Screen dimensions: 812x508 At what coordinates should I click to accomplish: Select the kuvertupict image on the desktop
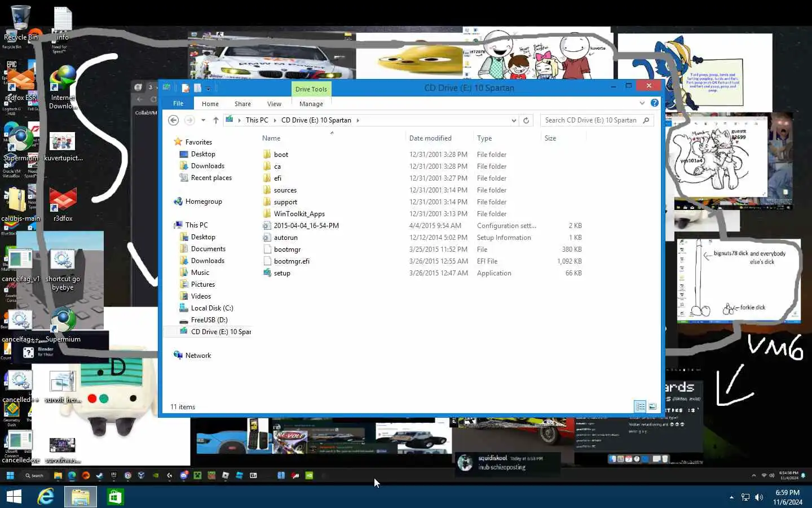tap(63, 147)
